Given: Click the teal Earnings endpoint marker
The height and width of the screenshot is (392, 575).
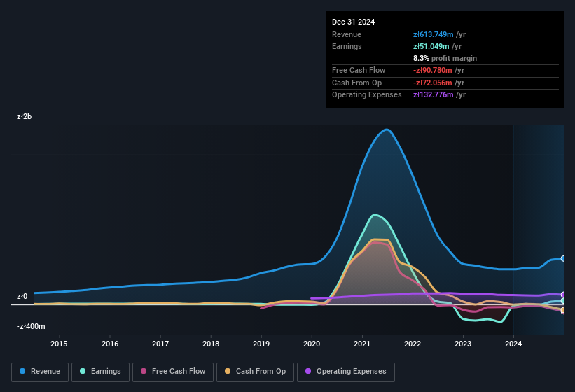Looking at the screenshot, I should (562, 301).
